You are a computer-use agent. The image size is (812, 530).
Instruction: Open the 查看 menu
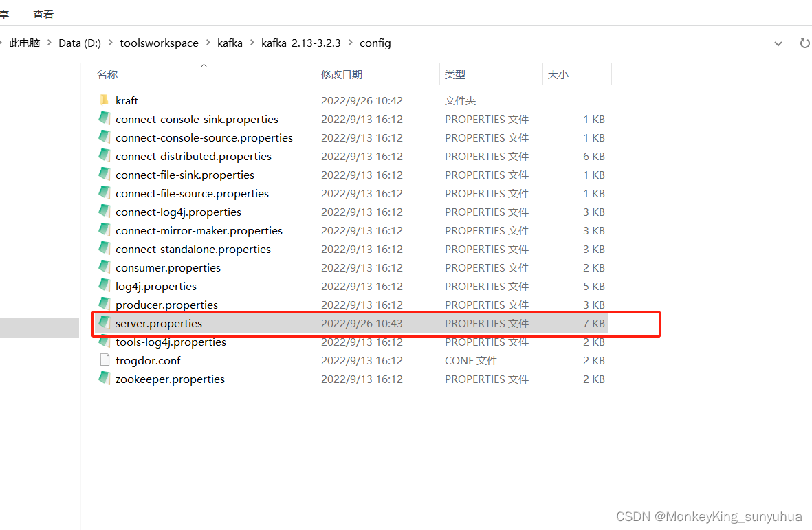click(x=43, y=14)
